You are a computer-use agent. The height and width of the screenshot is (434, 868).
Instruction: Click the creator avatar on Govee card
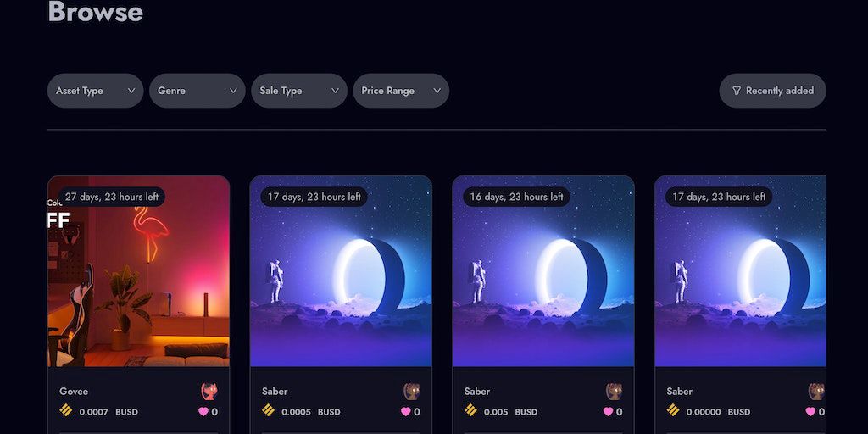(209, 391)
